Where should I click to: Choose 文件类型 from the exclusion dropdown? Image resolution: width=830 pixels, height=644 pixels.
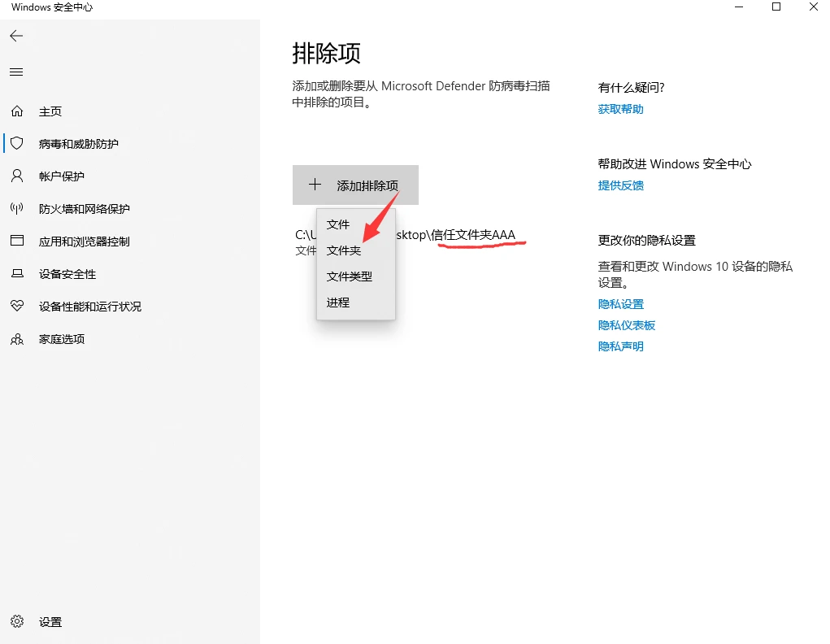pyautogui.click(x=356, y=276)
